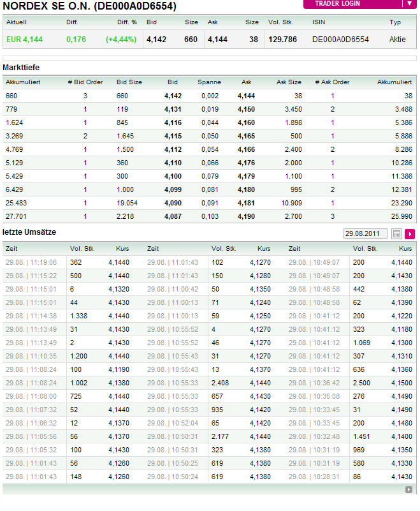Click the Markttiefe section heading
The image size is (420, 511).
pos(22,68)
